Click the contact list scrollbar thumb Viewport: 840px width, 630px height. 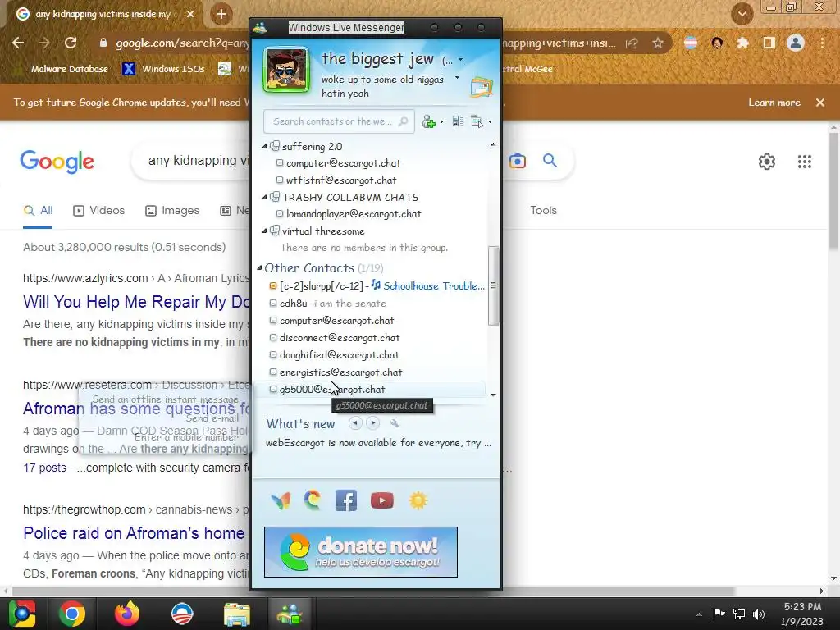coord(493,285)
